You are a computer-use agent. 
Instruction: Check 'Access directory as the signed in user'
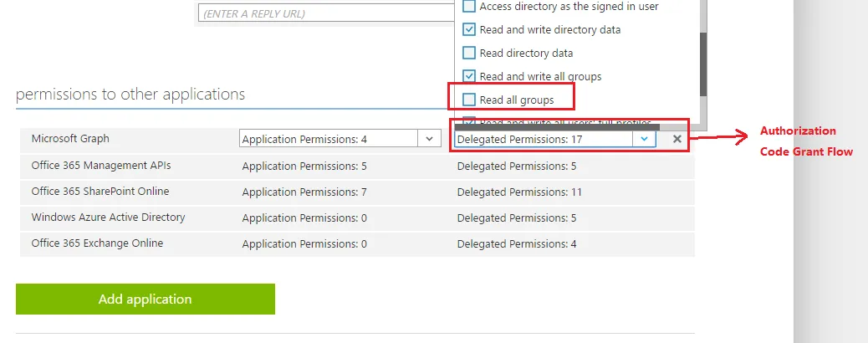pos(469,6)
